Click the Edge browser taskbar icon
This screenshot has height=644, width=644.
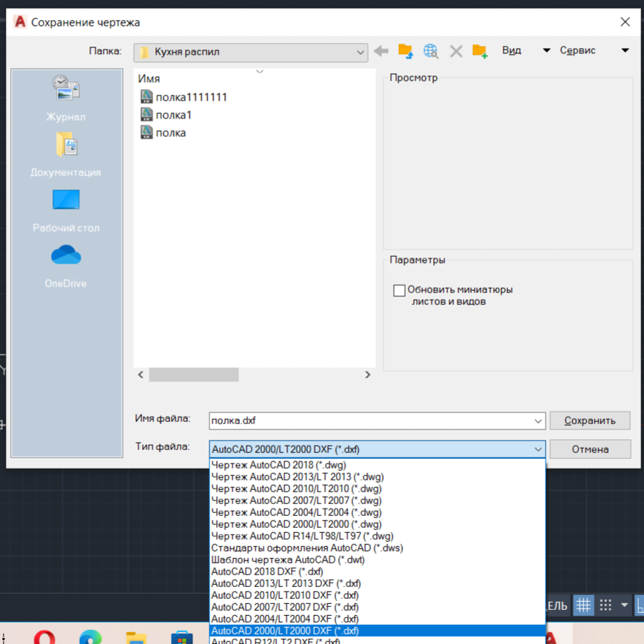tap(90, 637)
